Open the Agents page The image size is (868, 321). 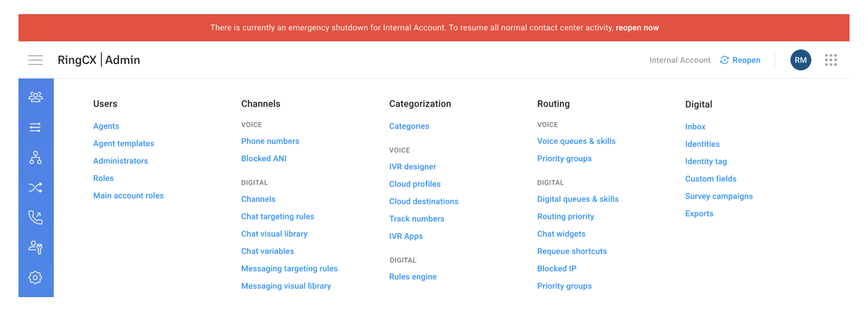[106, 126]
